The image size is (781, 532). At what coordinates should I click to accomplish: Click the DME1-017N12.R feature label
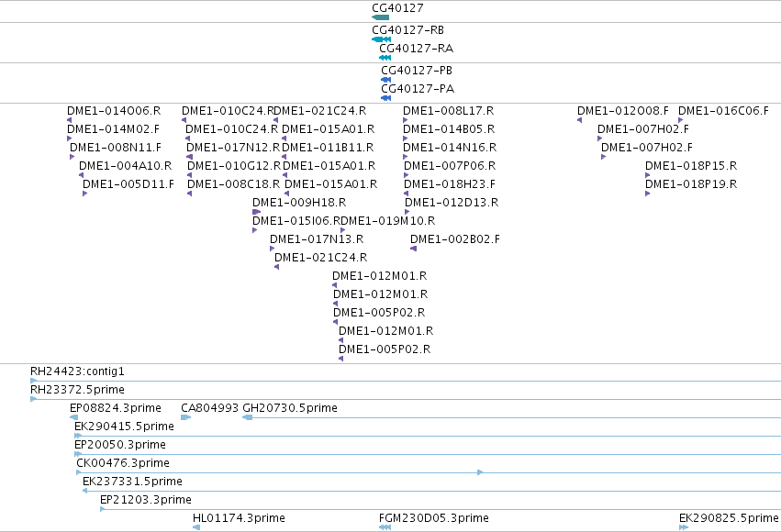pos(234,148)
